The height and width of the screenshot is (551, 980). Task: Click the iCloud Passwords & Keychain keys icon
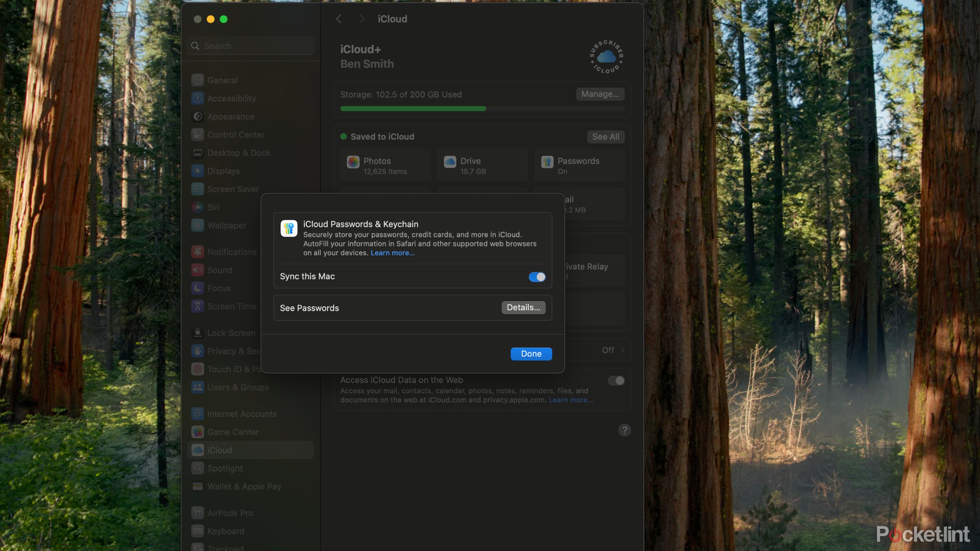coord(289,228)
